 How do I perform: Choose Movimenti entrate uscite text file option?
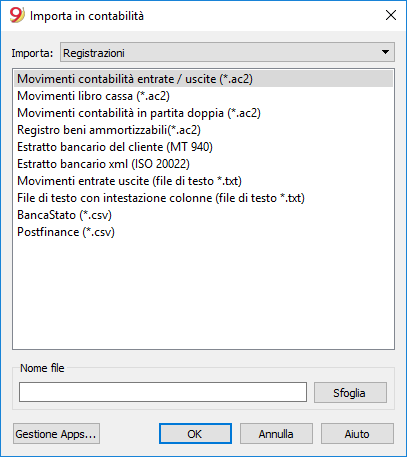click(203, 181)
